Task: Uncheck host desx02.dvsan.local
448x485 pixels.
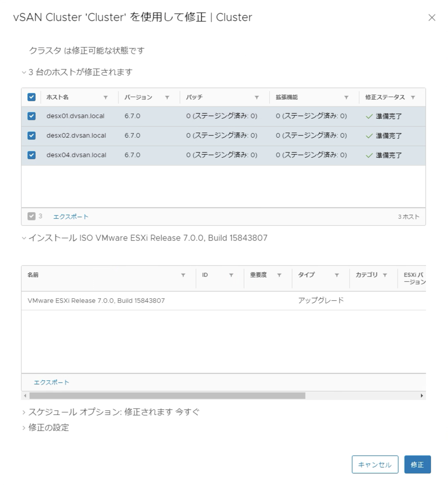Action: [x=32, y=135]
